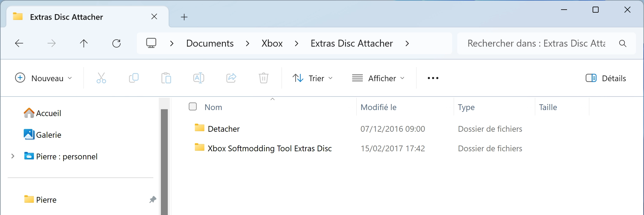This screenshot has height=215, width=644.
Task: Click the Rename icon in toolbar
Action: [198, 78]
